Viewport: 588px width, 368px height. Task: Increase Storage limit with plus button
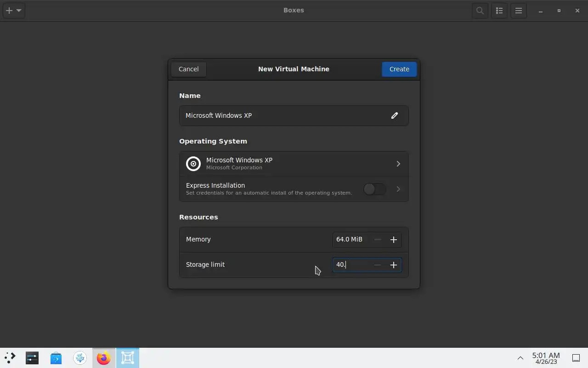(x=394, y=265)
